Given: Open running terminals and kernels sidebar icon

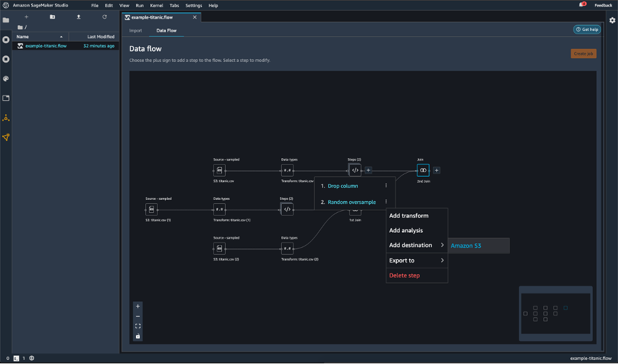Looking at the screenshot, I should pyautogui.click(x=6, y=40).
